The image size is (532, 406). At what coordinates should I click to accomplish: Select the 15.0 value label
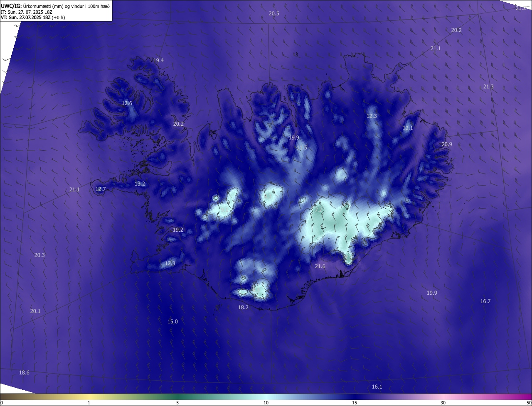172,321
